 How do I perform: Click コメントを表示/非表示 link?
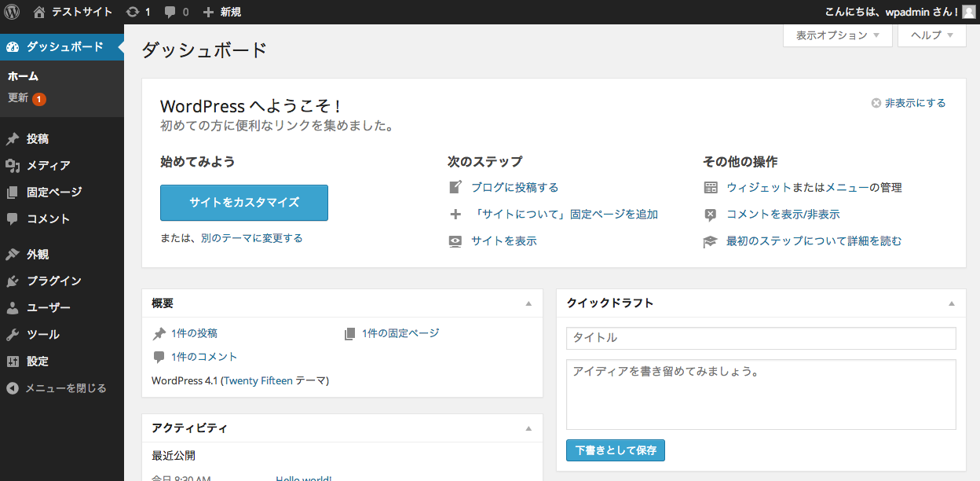[x=783, y=214]
